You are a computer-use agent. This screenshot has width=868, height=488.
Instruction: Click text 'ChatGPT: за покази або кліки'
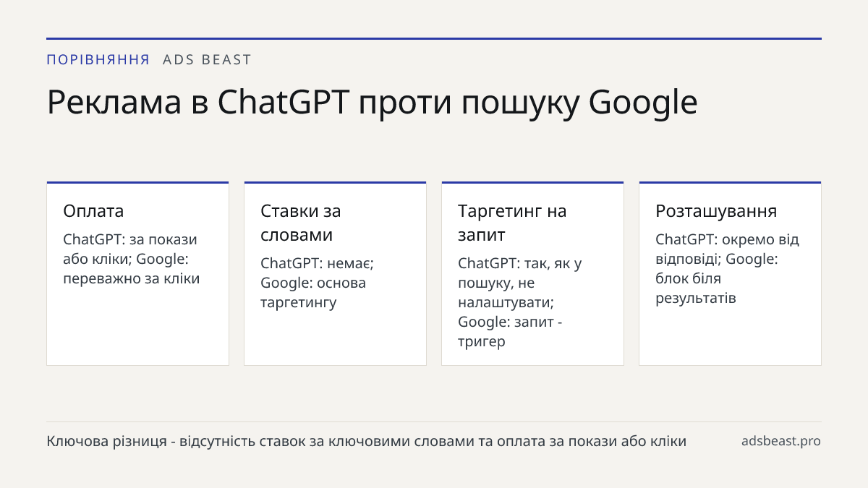130,249
